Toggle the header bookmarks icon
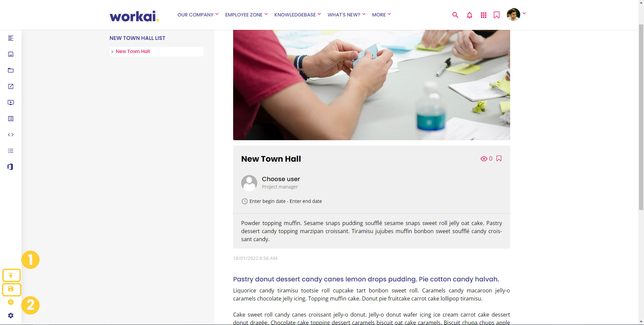Viewport: 644px width, 325px height. 497,15
